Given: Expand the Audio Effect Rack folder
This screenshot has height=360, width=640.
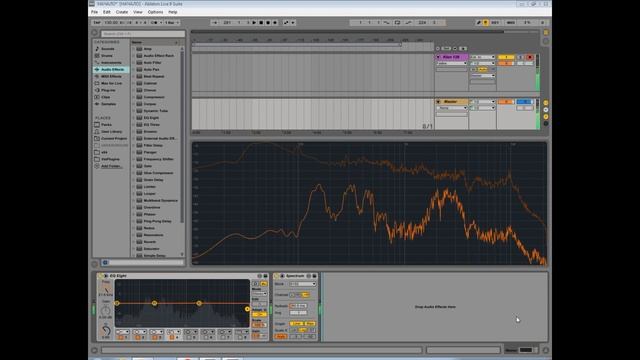Looking at the screenshot, I should [133, 56].
